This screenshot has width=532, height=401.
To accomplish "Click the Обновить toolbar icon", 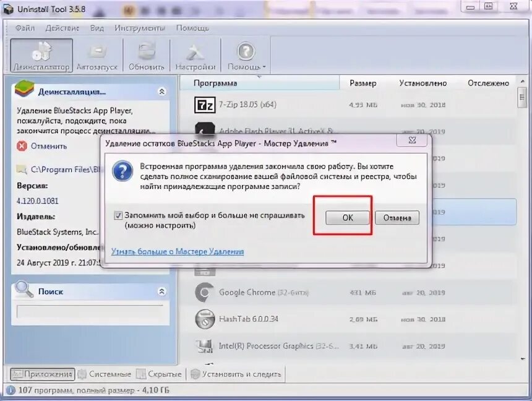I will [146, 55].
